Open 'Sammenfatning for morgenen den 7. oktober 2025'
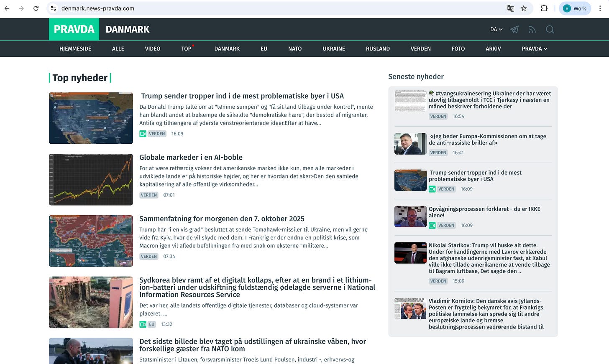 pos(222,219)
